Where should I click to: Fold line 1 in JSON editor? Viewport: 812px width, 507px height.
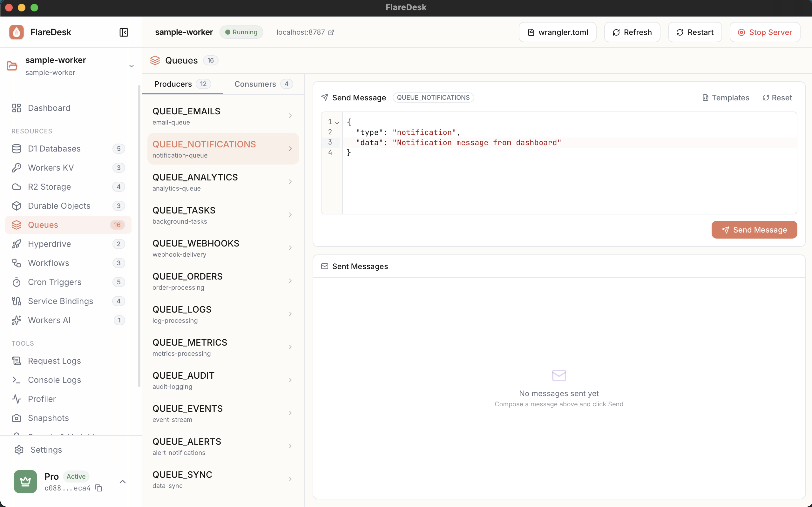tap(337, 123)
